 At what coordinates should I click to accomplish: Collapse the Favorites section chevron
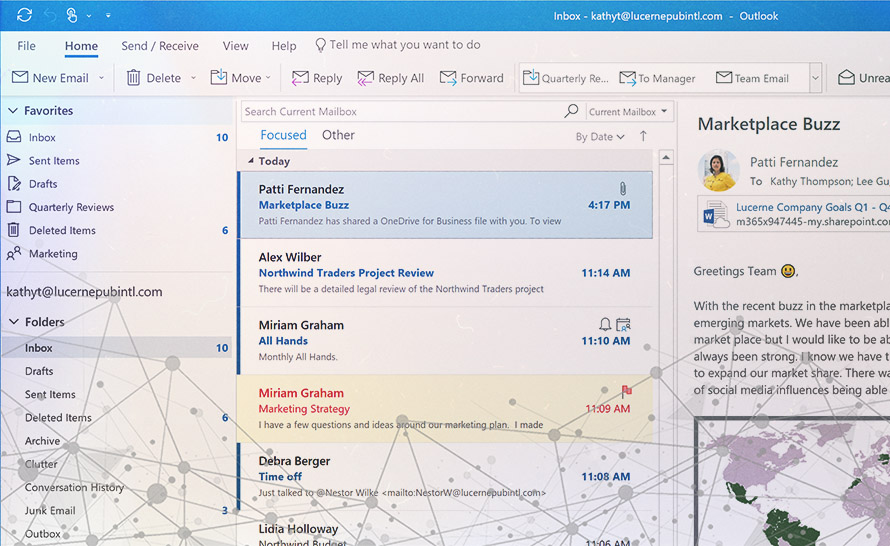[12, 111]
